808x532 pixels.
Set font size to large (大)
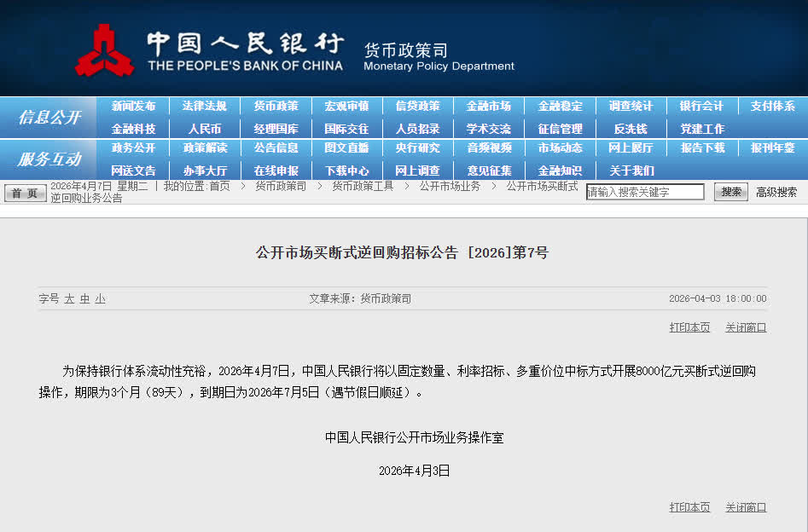pos(70,298)
